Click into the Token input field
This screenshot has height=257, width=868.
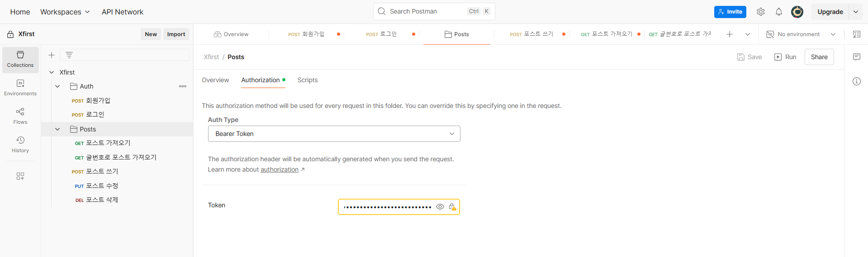click(387, 207)
